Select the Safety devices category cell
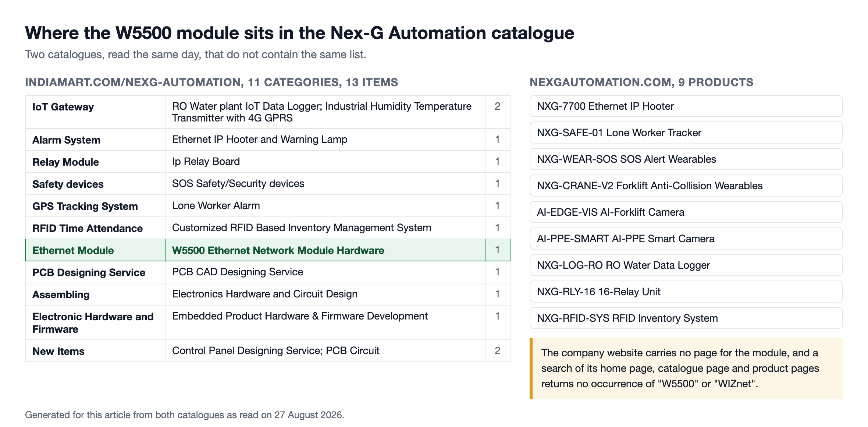This screenshot has height=427, width=868. 95,184
